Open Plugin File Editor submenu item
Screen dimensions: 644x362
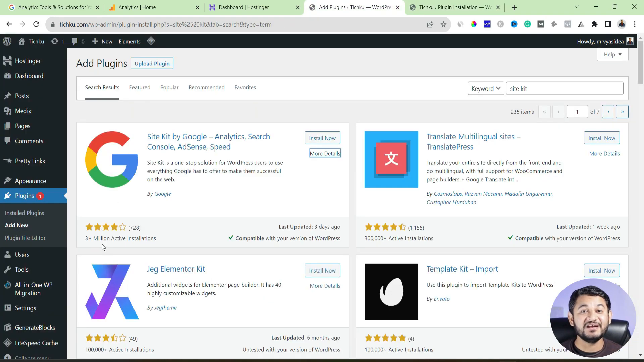pyautogui.click(x=25, y=238)
